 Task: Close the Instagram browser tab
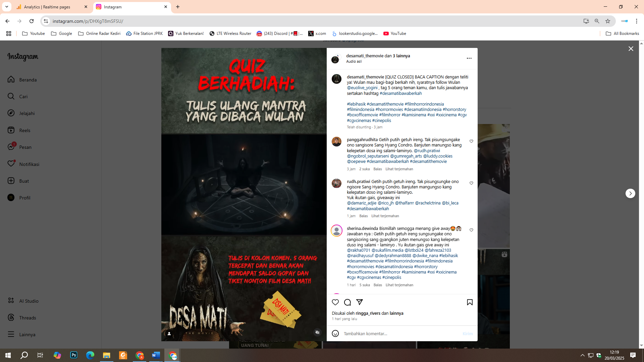[x=166, y=7]
